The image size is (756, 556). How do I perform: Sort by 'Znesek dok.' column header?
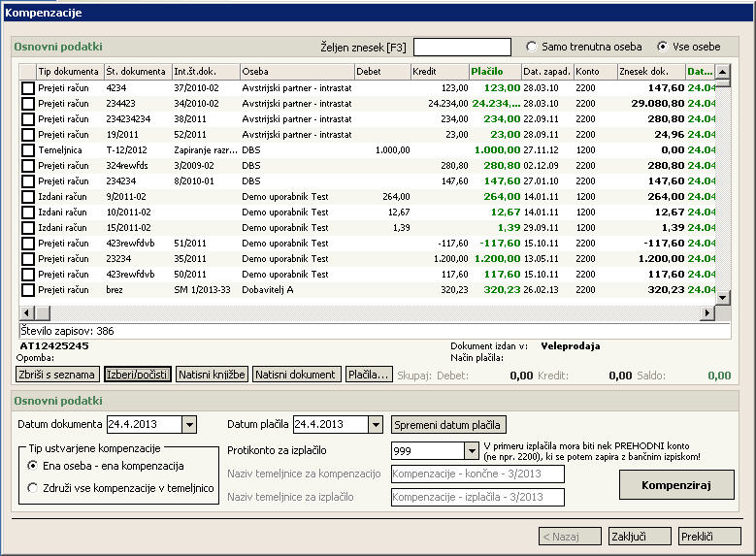point(652,72)
